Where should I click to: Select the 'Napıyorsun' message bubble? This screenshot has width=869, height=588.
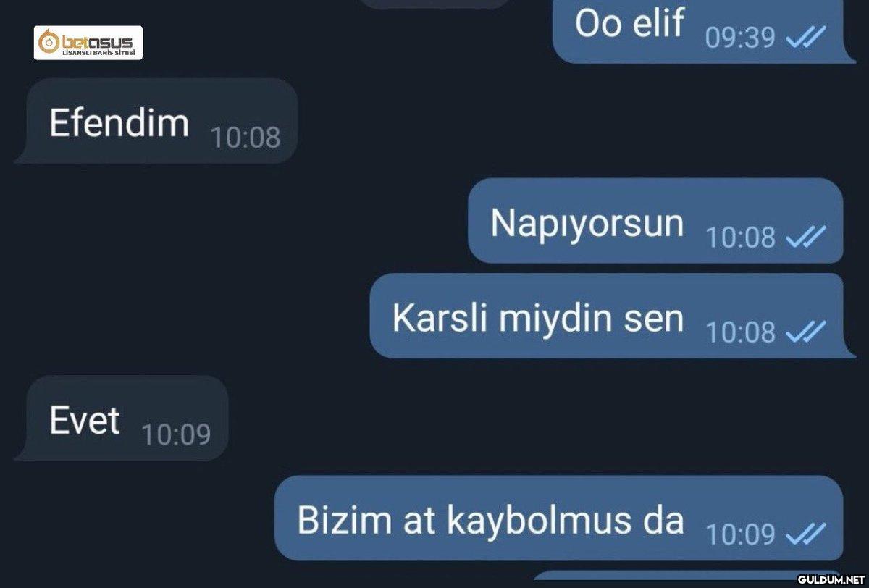657,220
